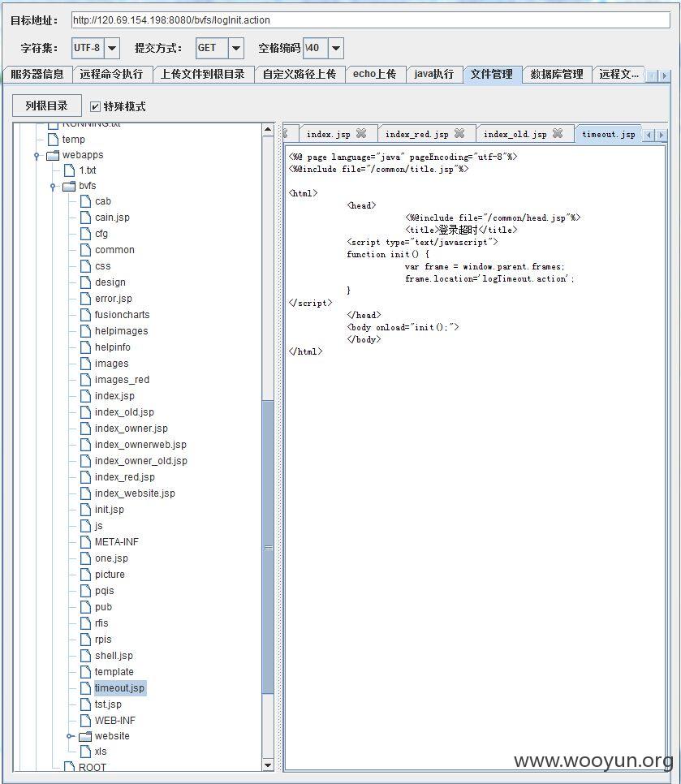Click the file icon next to xls
The image size is (681, 784).
[85, 752]
